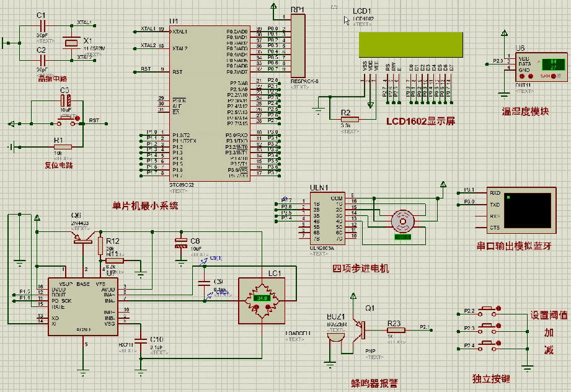This screenshot has width=571, height=392.
Task: Click DHT11 left red adjust button
Action: tap(523, 76)
